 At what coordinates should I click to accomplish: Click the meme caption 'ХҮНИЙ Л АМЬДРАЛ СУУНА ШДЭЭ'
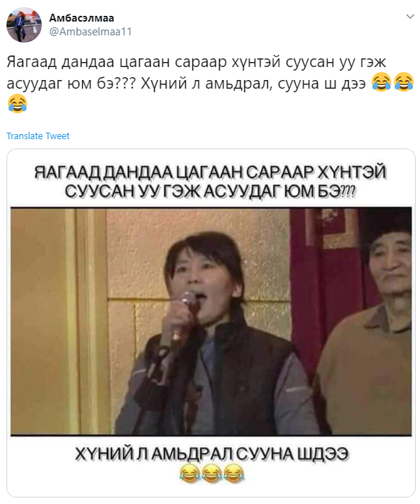[212, 454]
